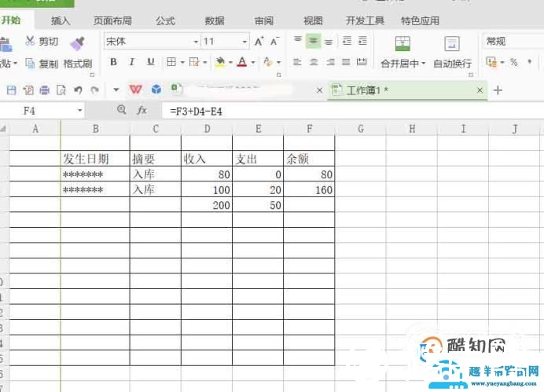Expand quick access toolbar dropdown arrow

(116, 90)
